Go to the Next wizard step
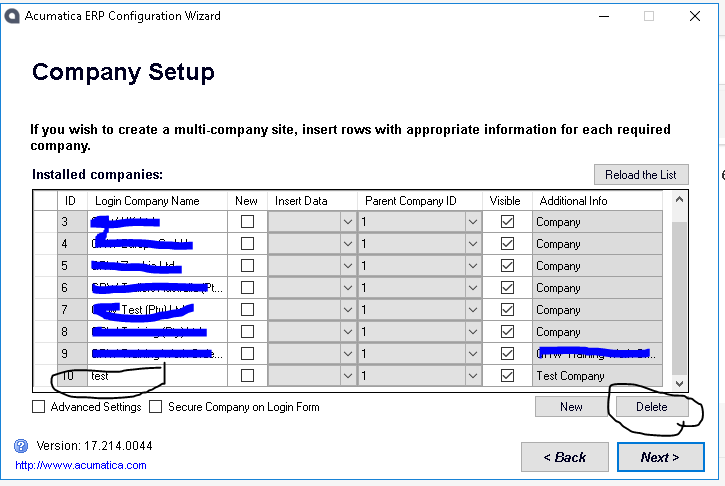 (x=659, y=457)
